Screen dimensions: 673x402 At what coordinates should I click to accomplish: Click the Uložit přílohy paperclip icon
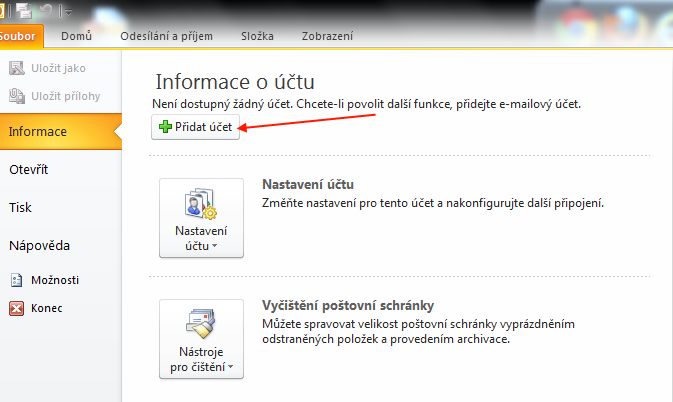click(17, 96)
